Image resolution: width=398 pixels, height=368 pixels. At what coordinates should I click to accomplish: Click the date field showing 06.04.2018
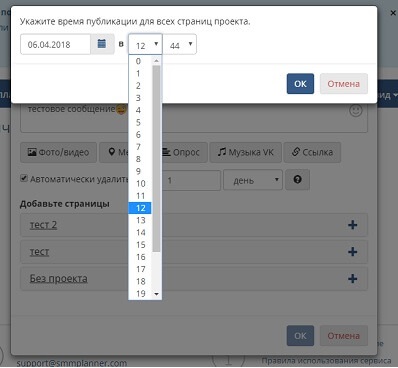coord(55,44)
